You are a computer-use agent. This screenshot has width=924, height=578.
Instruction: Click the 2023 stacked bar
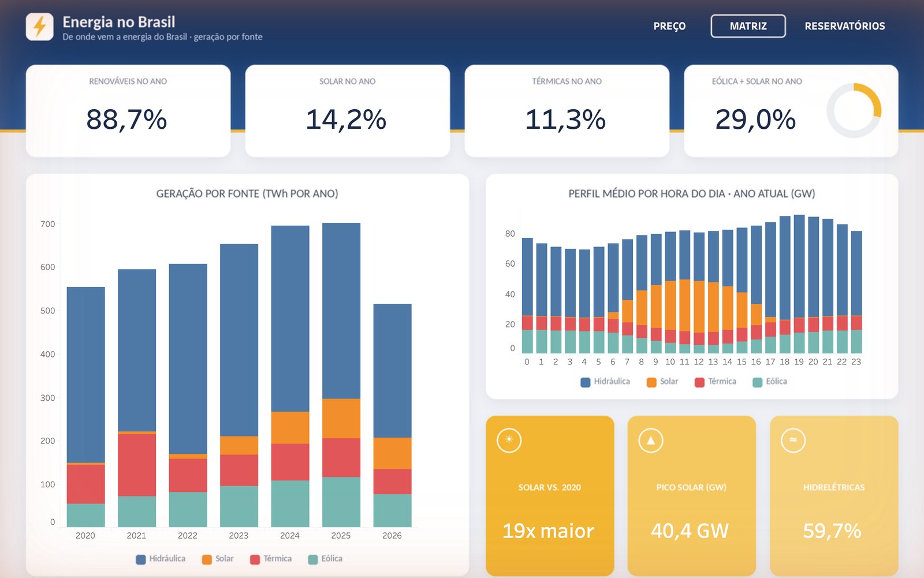(239, 385)
